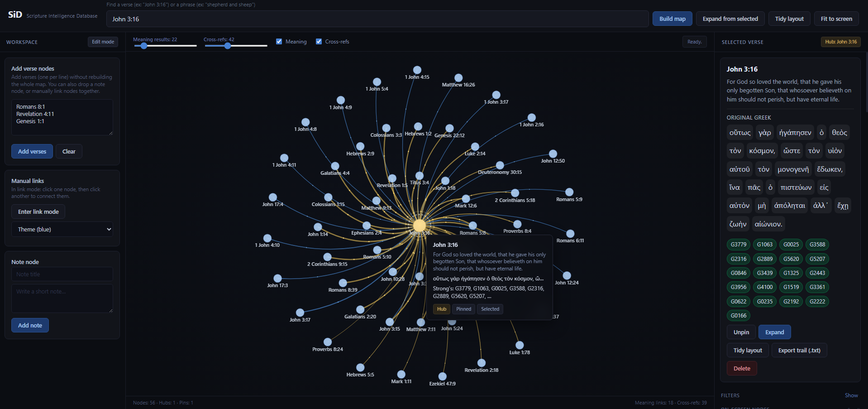Click Tidy layout in the top toolbar
Image resolution: width=868 pixels, height=409 pixels.
tap(789, 19)
